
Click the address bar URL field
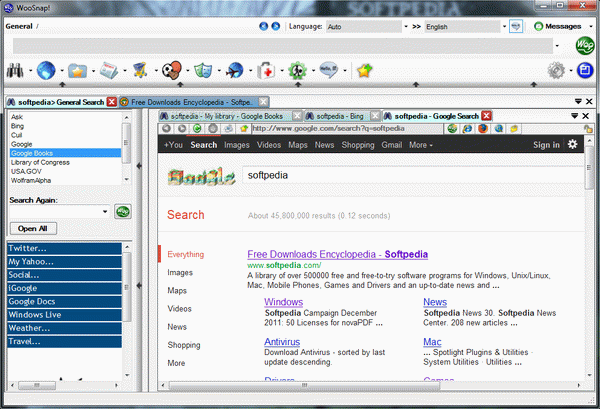point(347,129)
